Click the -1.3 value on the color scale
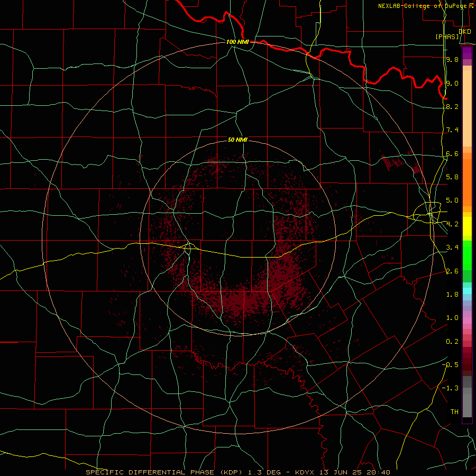 coord(450,388)
